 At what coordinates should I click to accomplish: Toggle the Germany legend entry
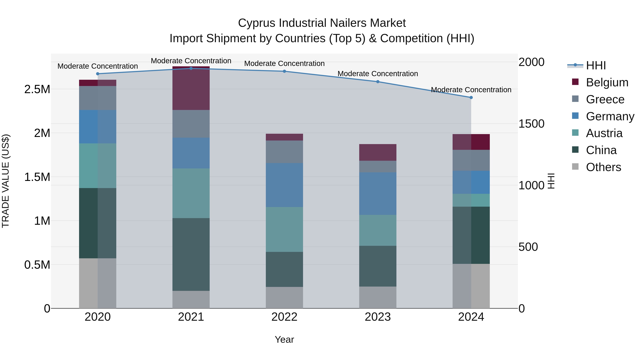click(x=603, y=116)
